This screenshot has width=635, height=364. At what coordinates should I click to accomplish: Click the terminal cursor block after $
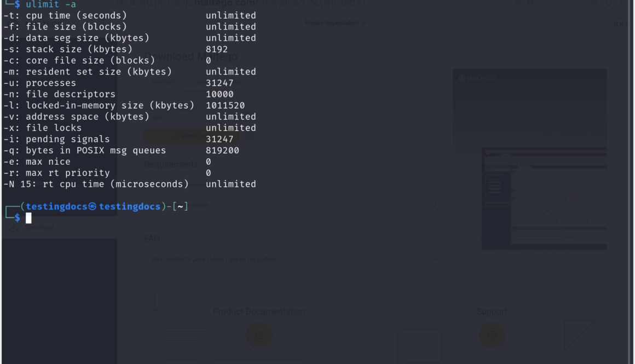pos(28,218)
